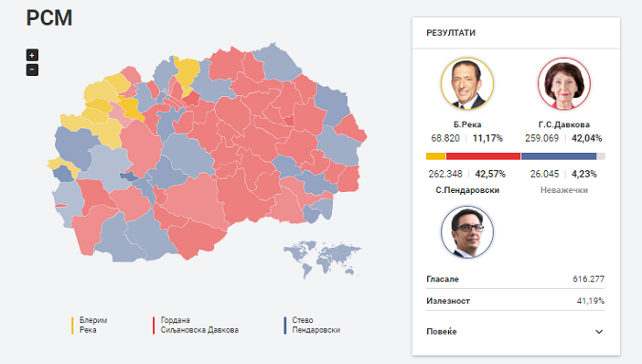Click red segment of results bar
642x364 pixels.
coord(483,156)
